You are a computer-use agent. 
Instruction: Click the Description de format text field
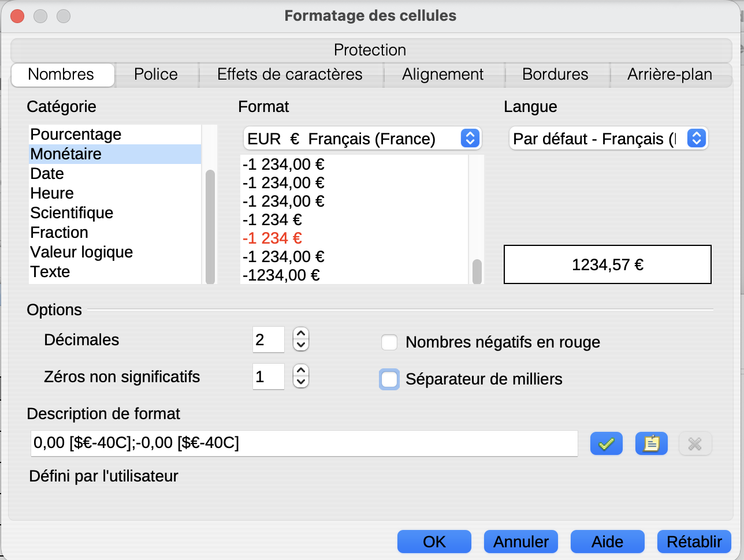[x=304, y=443]
